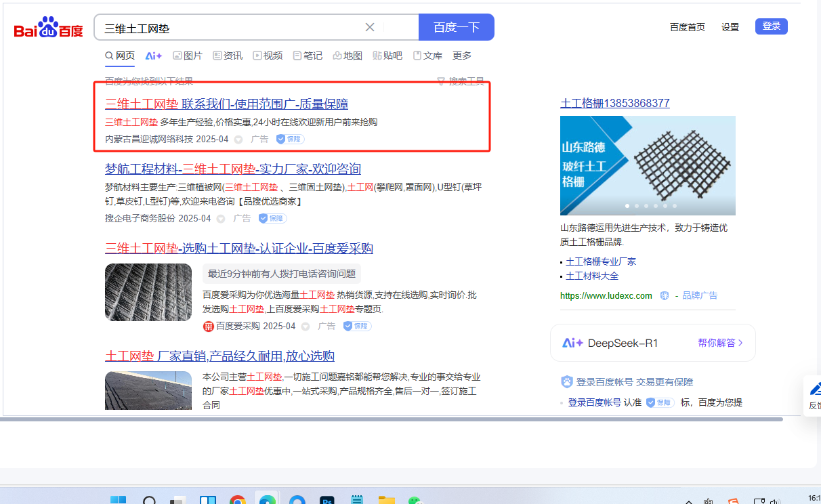Click 保障 badge in the 百度爱采购 result
Image resolution: width=821 pixels, height=504 pixels.
click(357, 326)
